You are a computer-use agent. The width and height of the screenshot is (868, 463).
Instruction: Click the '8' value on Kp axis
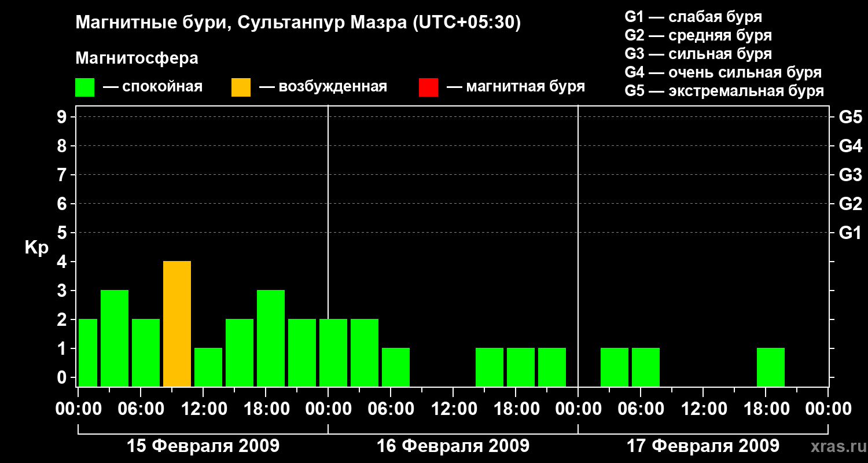click(x=63, y=146)
